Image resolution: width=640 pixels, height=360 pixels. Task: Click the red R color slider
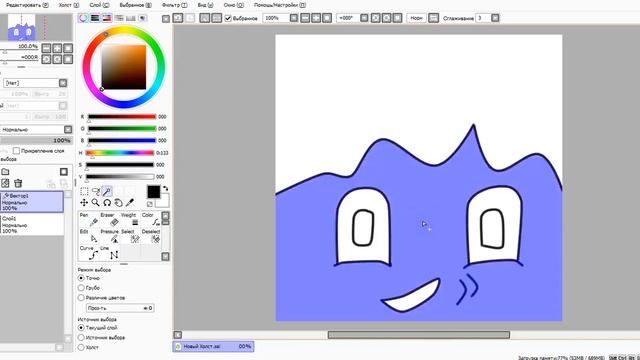tap(122, 117)
